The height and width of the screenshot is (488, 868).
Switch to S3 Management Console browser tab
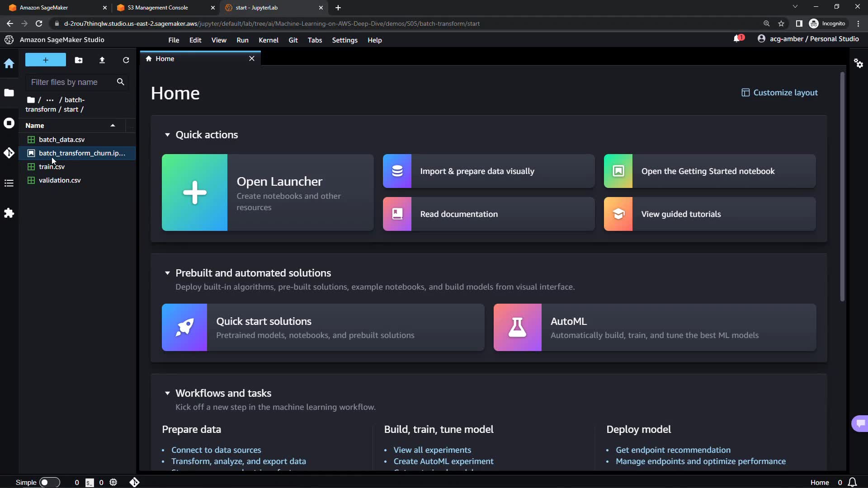tap(158, 8)
